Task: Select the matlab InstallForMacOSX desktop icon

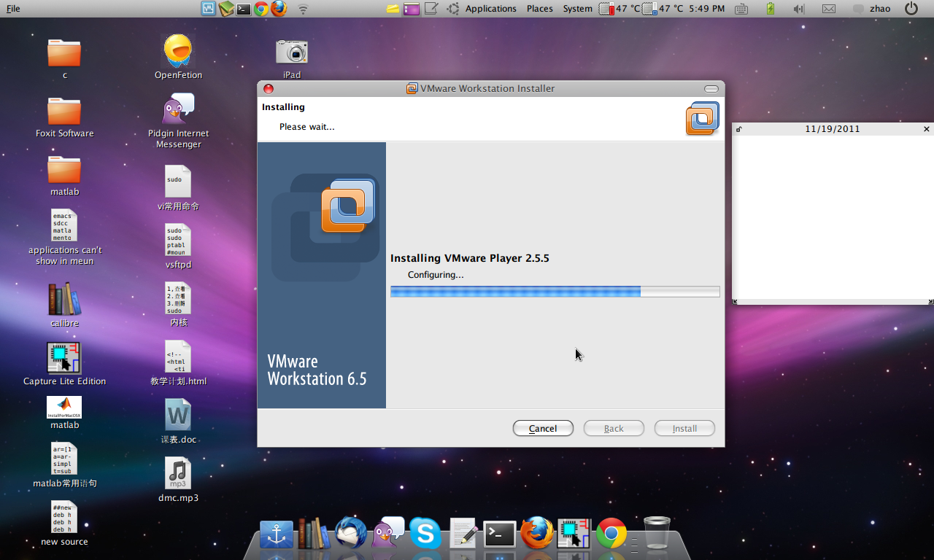Action: click(64, 407)
